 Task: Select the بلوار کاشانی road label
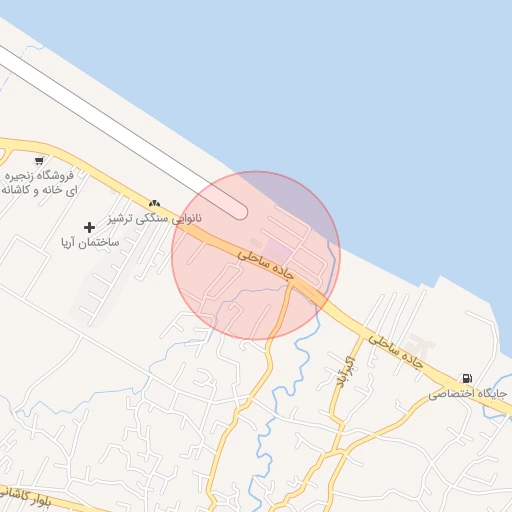tap(26, 498)
